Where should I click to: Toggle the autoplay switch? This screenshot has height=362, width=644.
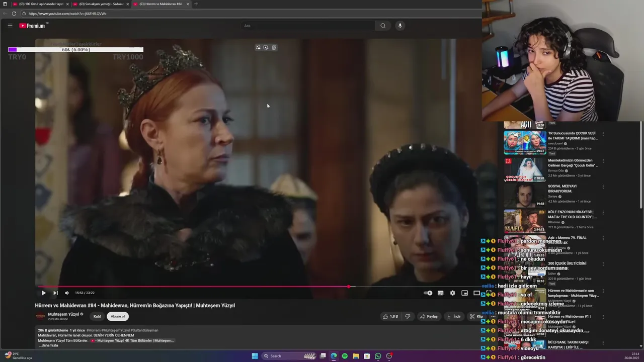428,293
